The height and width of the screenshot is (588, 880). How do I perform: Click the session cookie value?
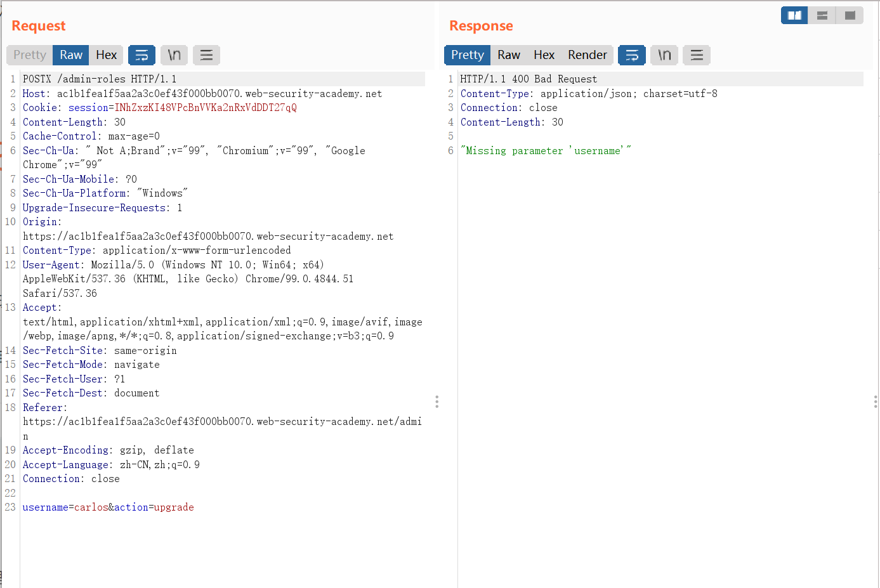206,108
